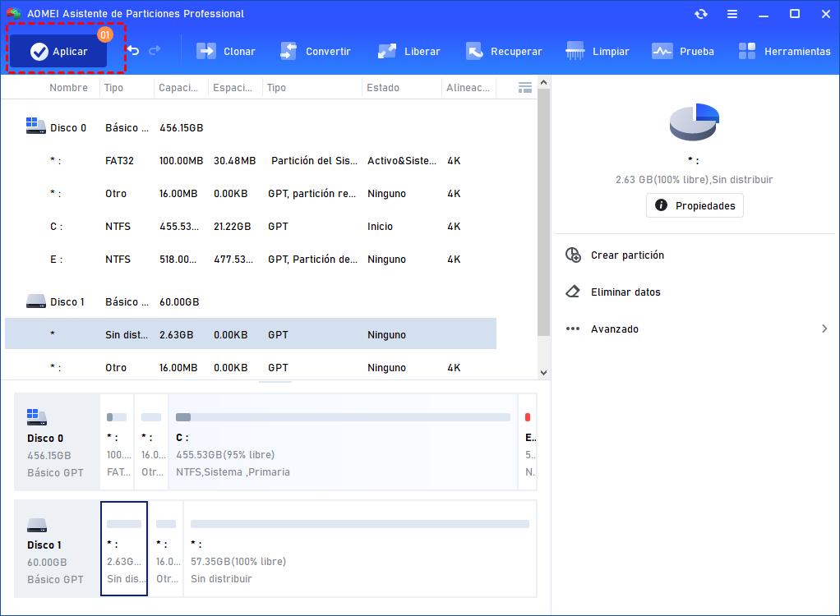Select the 16.0 Otr block of Disco 1

(165, 549)
